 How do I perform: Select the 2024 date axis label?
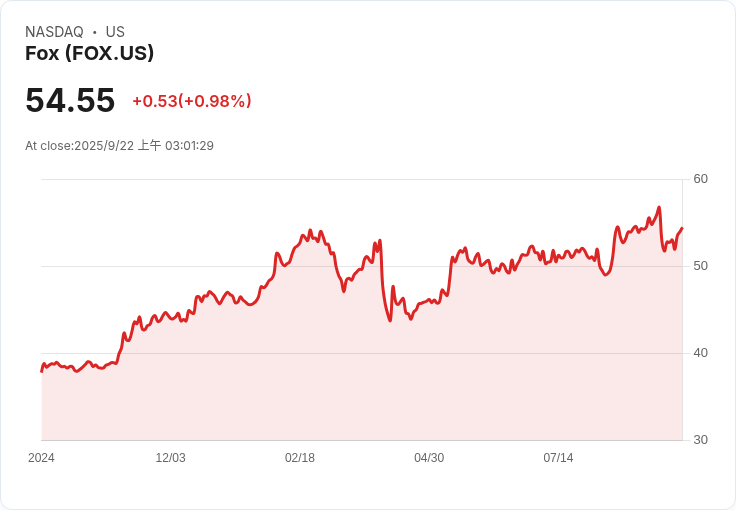tap(41, 458)
